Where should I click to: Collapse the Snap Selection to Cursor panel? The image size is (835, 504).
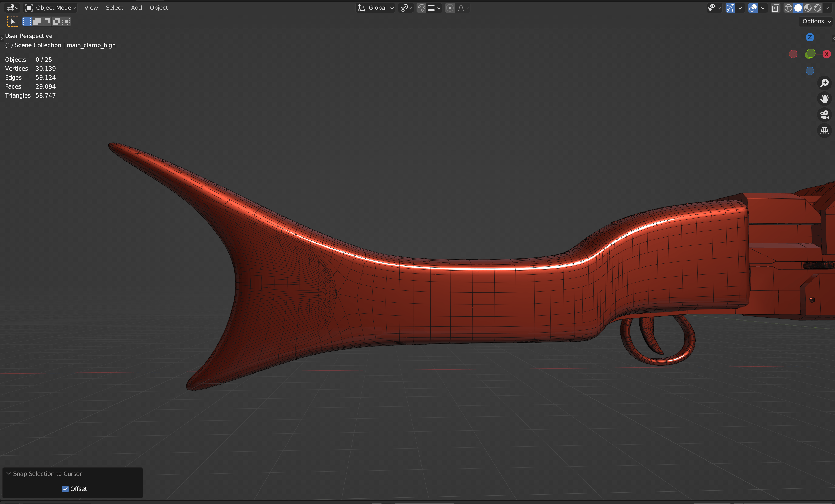pyautogui.click(x=9, y=473)
